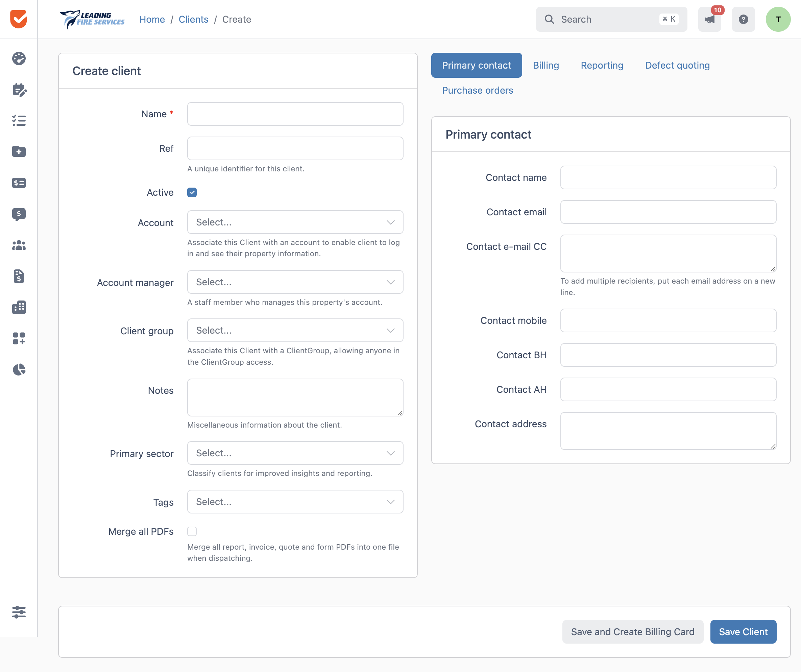Enable the Merge all PDFs checkbox
The image size is (801, 672).
[192, 531]
